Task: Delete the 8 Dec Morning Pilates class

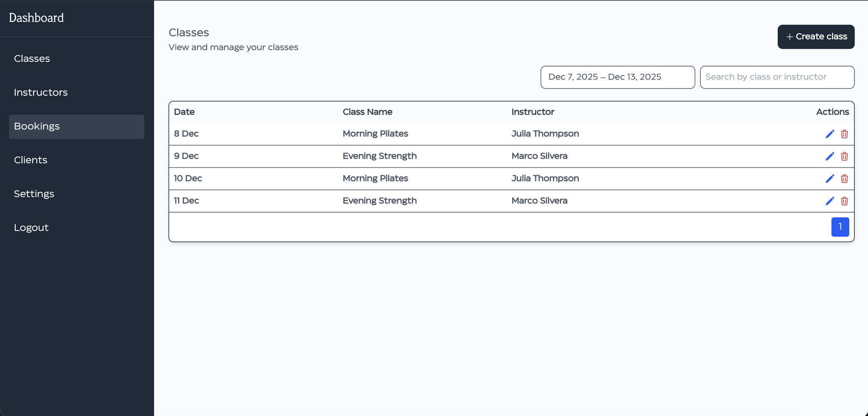Action: click(844, 134)
